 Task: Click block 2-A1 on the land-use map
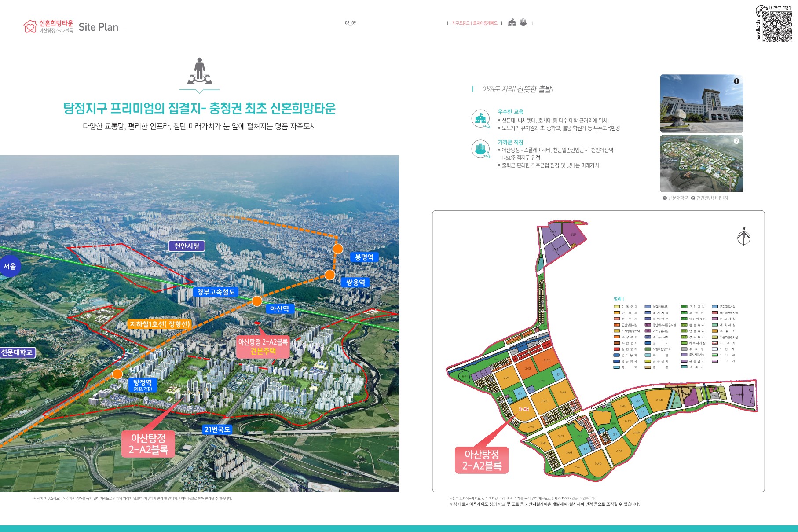(x=506, y=378)
